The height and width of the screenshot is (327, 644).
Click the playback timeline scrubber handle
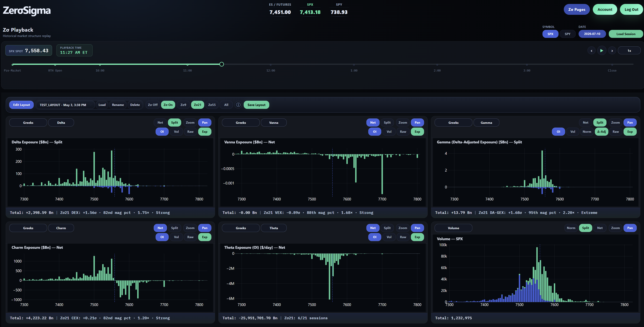222,64
